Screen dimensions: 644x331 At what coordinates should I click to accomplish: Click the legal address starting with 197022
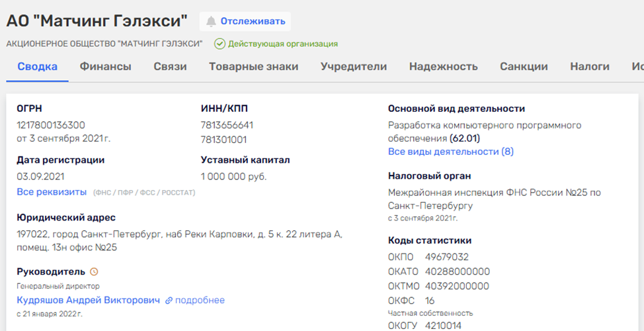180,241
